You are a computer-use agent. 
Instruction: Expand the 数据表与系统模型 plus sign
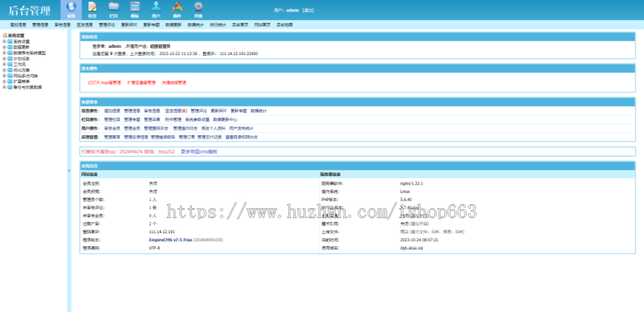[x=4, y=53]
